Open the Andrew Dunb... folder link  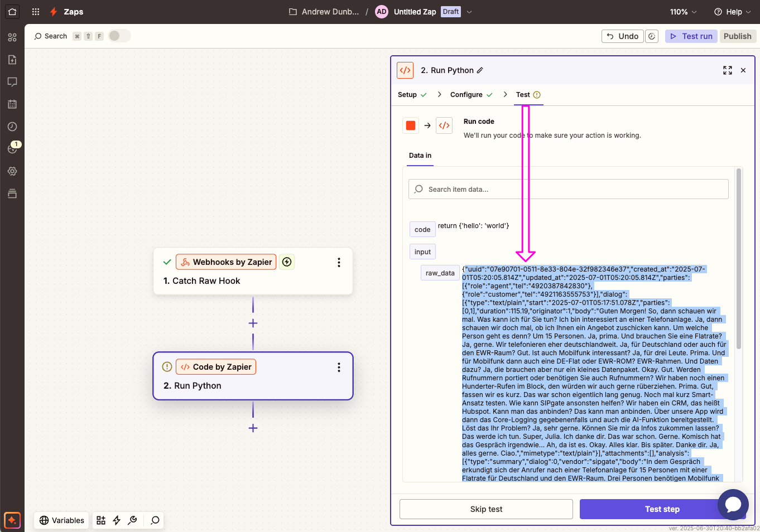(324, 12)
